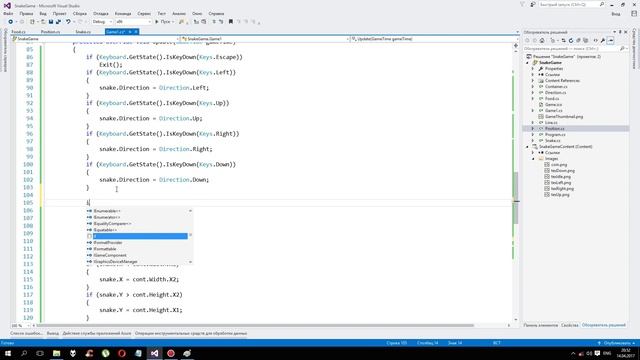Open the Свойства panel tab

(x=570, y=325)
